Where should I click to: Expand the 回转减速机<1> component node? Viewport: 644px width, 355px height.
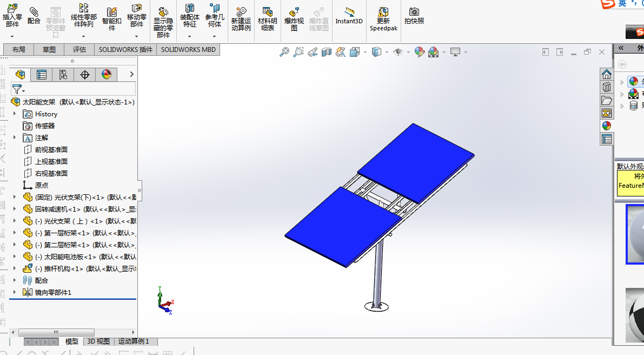tap(15, 209)
